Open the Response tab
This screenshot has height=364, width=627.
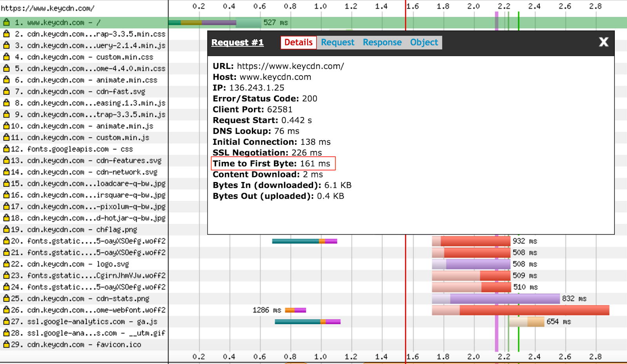click(x=382, y=42)
